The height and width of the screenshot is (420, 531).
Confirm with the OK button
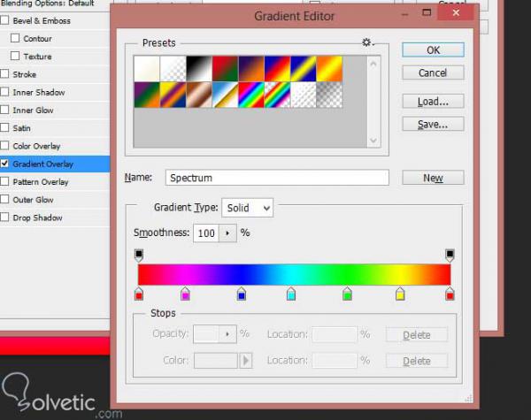coord(433,50)
